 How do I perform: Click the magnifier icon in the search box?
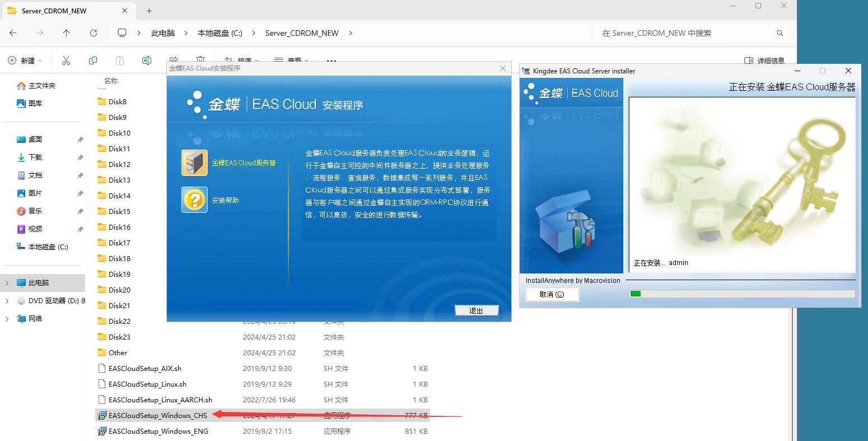pos(780,33)
